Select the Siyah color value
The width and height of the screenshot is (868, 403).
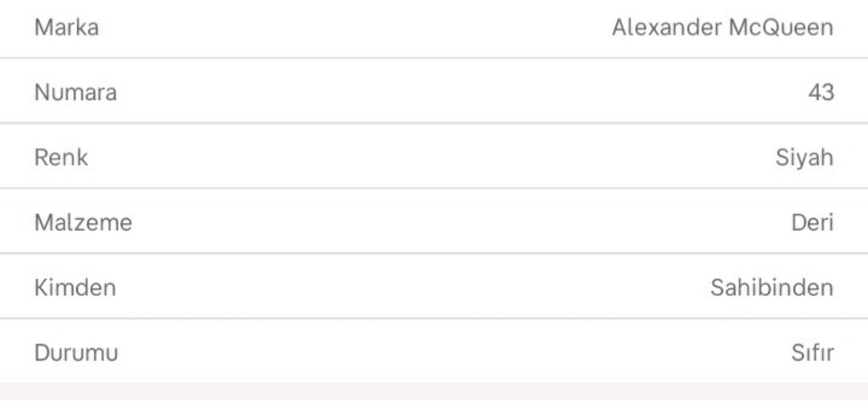[x=804, y=158]
